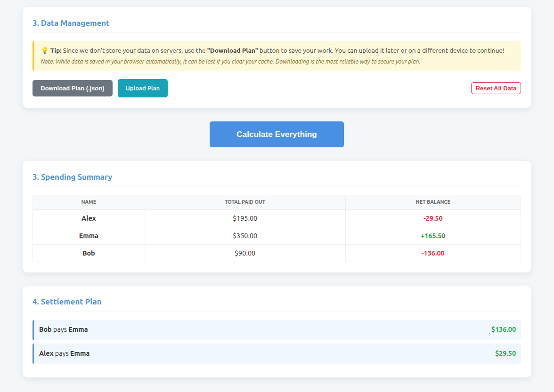This screenshot has height=392, width=554.
Task: Click Emma's positive balance of +165.50
Action: [x=433, y=235]
